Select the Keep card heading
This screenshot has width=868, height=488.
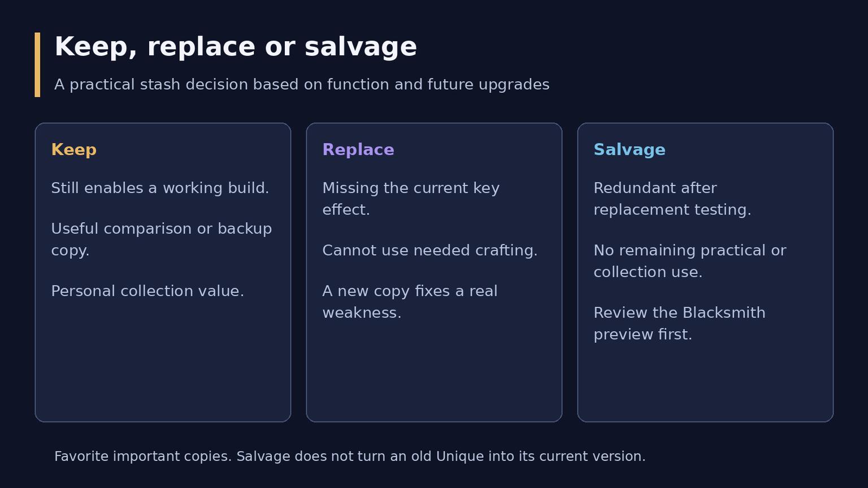(73, 150)
